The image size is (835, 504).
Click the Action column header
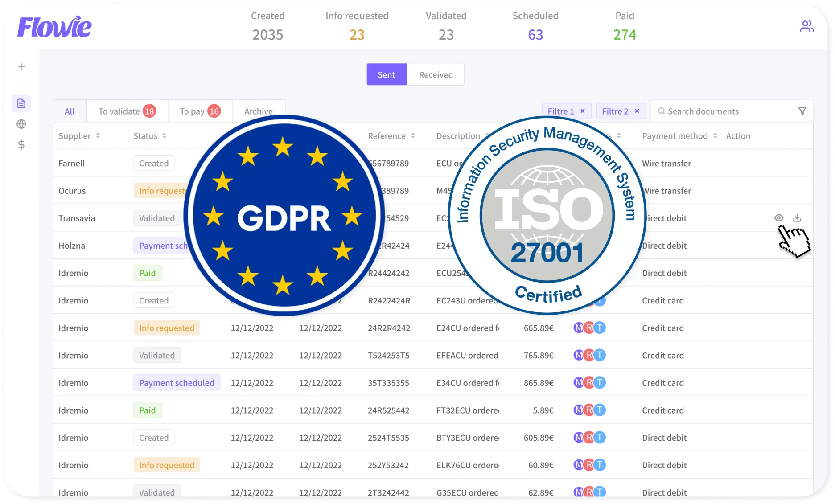738,135
